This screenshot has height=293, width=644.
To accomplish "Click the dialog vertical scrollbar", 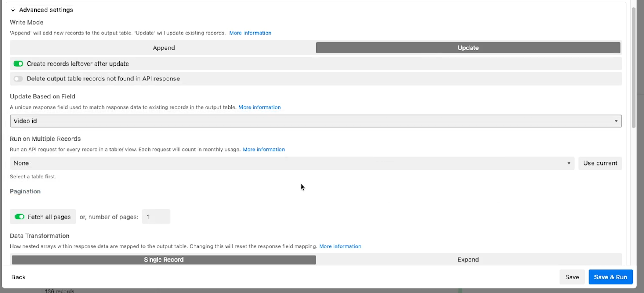I will point(634,68).
